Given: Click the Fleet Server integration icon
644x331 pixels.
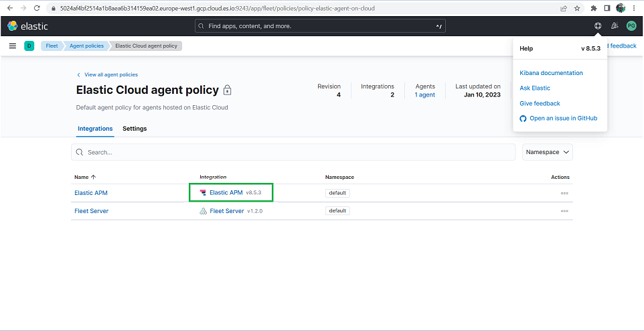Looking at the screenshot, I should 203,211.
